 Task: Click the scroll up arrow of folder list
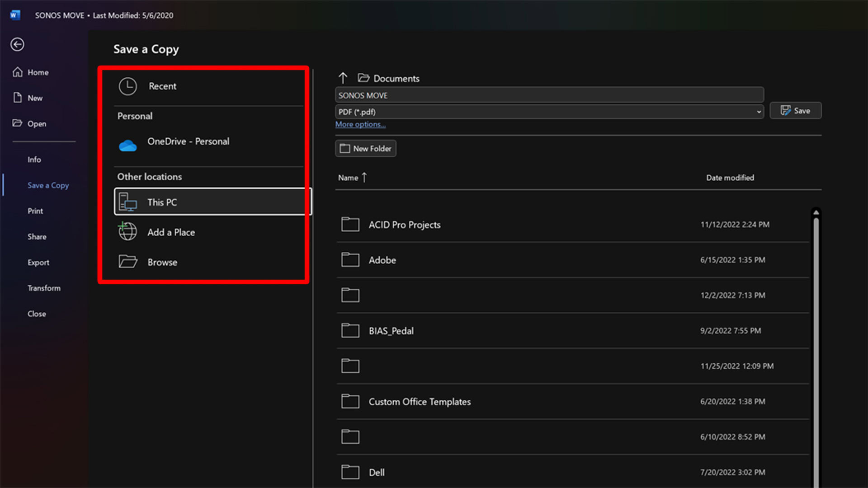pos(816,212)
